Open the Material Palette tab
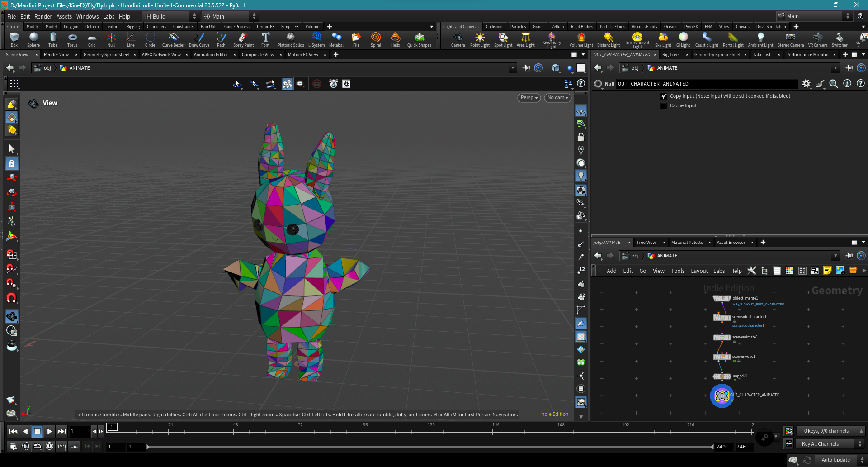The width and height of the screenshot is (868, 467). point(687,243)
